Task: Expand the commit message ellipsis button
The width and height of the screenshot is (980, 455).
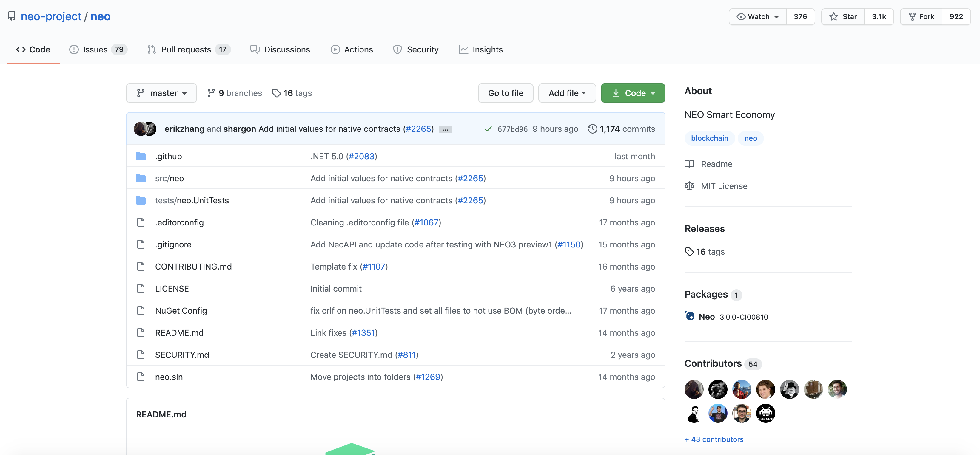Action: (x=445, y=129)
